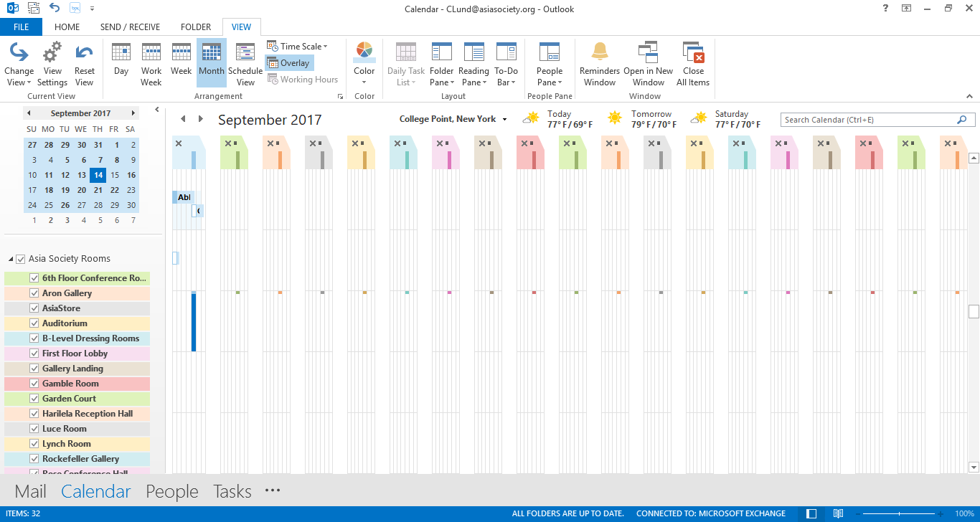This screenshot has width=980, height=522.
Task: Open the Reminders Window
Action: (599, 63)
